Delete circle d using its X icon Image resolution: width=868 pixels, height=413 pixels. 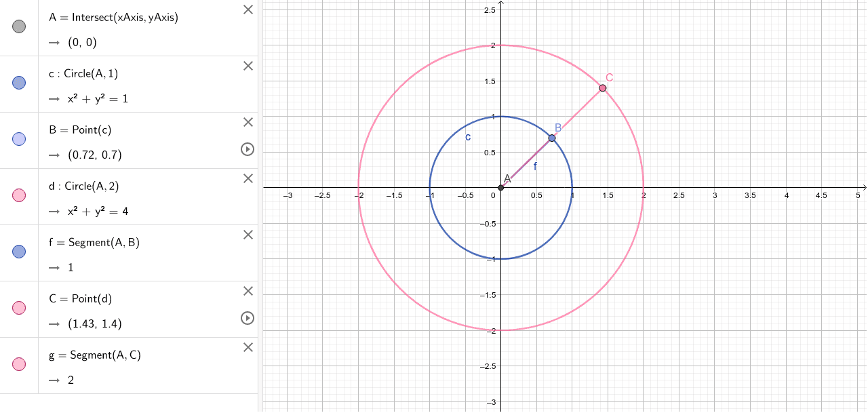(248, 178)
